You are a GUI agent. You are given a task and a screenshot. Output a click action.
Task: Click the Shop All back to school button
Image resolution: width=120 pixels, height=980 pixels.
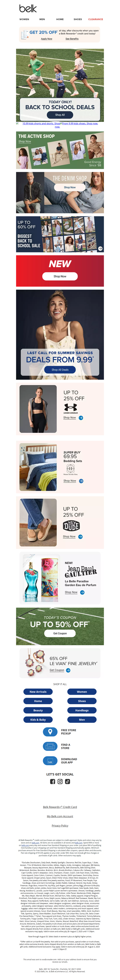(60, 115)
